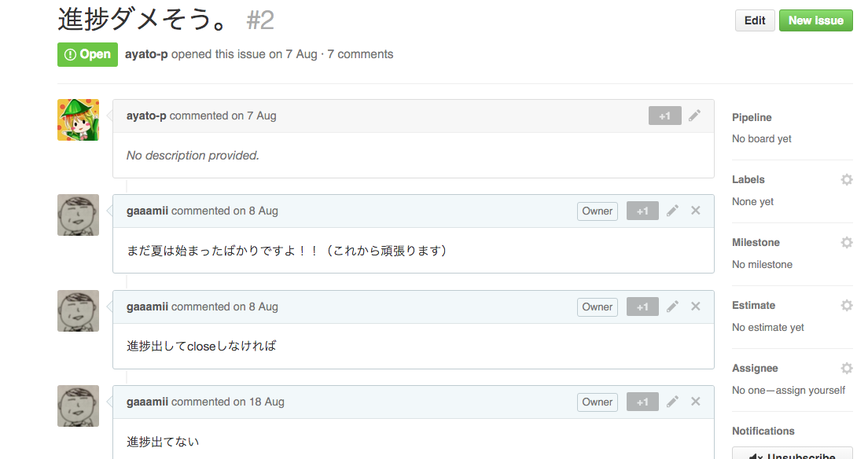Viewport: 868px width, 459px height.
Task: Click the Unsubscribe notifications button
Action: click(x=793, y=454)
